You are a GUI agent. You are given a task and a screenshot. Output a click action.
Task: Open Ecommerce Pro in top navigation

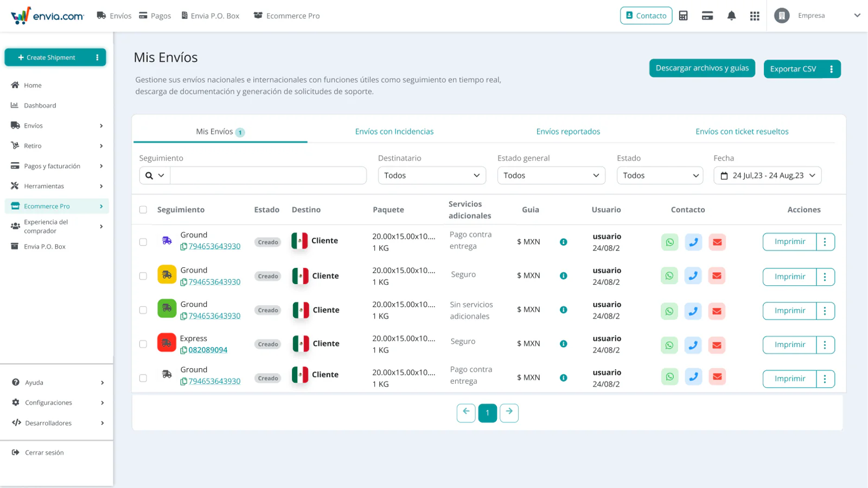pos(286,16)
